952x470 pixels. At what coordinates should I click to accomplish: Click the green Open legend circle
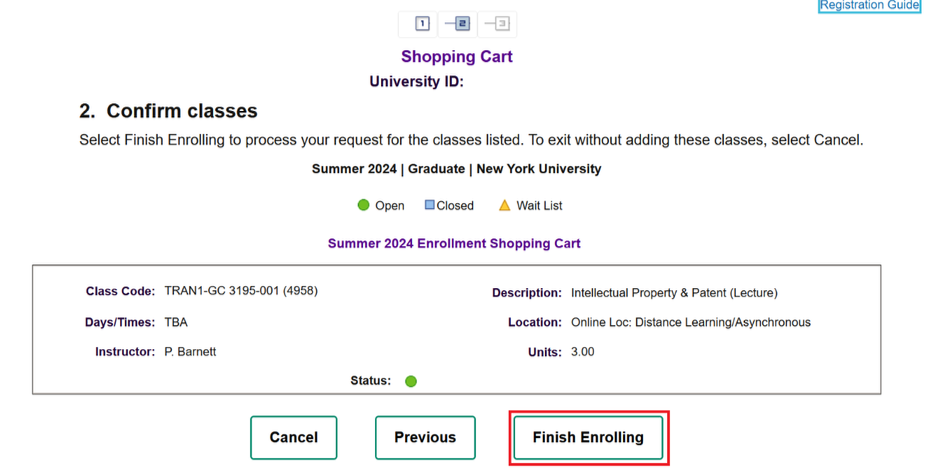(x=363, y=205)
